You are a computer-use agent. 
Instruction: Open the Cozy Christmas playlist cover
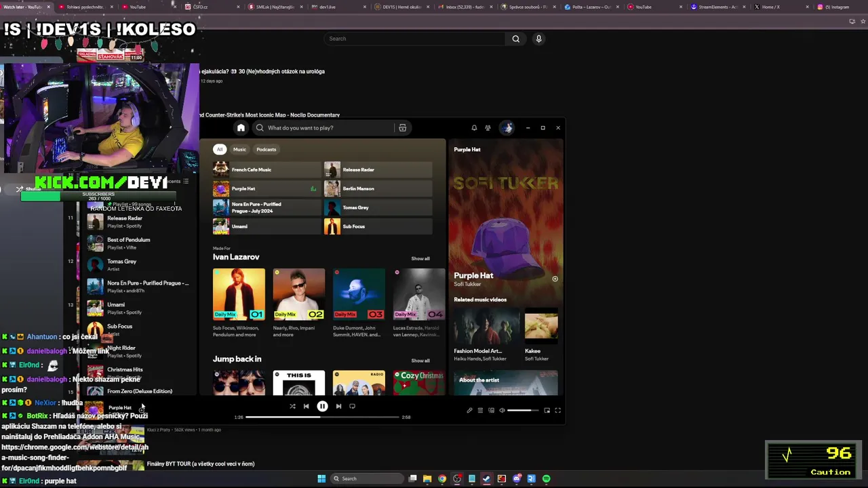coord(419,383)
